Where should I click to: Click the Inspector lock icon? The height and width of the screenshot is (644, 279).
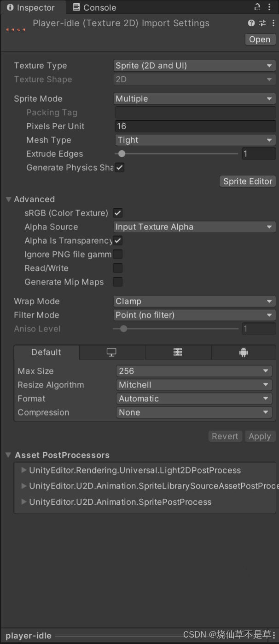point(257,7)
